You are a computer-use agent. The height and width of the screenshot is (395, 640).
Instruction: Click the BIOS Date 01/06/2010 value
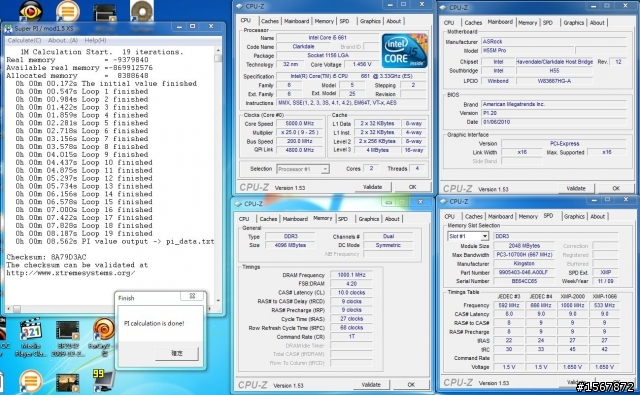553,122
